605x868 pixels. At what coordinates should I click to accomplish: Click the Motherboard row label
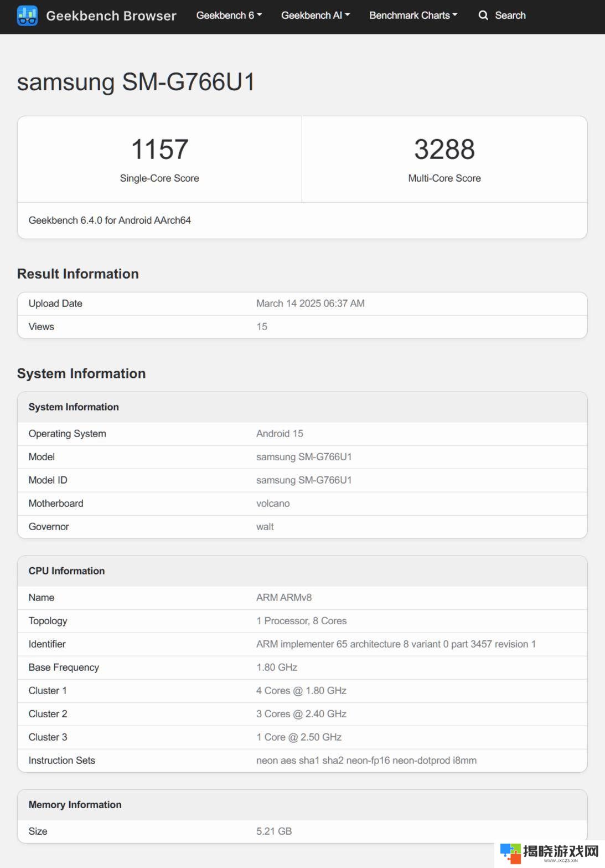tap(56, 504)
